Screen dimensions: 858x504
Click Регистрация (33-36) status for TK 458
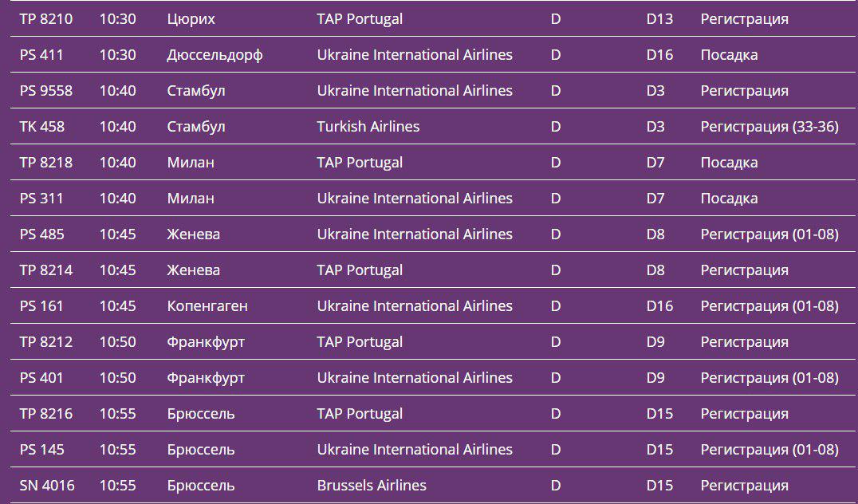pos(769,127)
